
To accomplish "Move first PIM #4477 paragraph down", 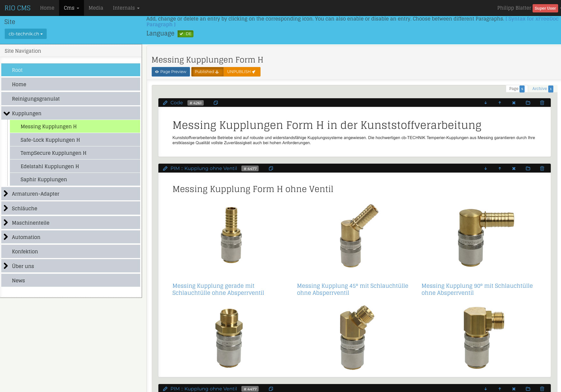I will coord(486,168).
